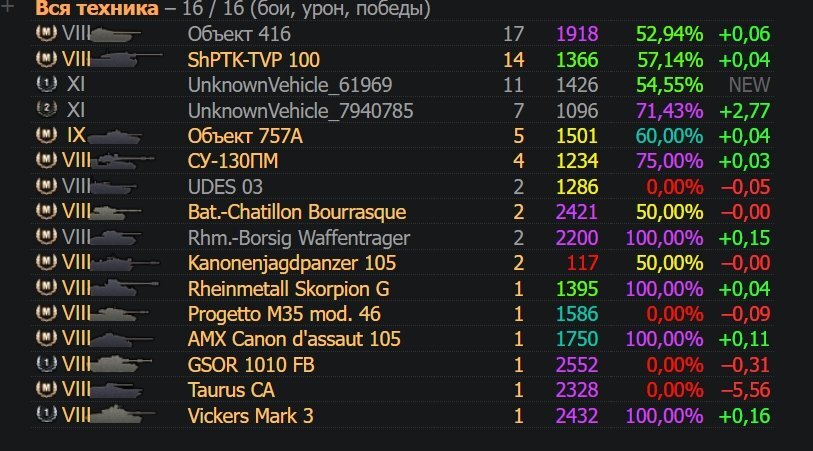Click the +2,77 change for UnknownVehicle_7940785

pos(745,110)
